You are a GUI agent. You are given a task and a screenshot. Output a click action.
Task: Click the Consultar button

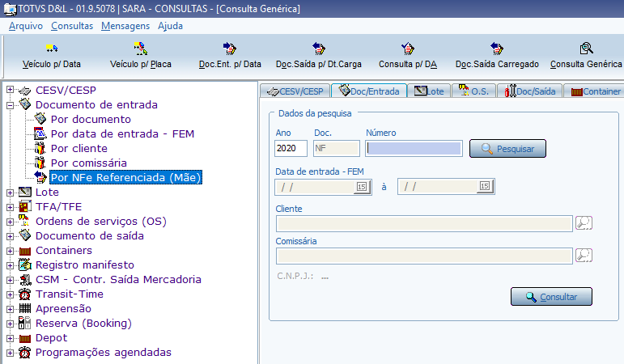tap(552, 296)
